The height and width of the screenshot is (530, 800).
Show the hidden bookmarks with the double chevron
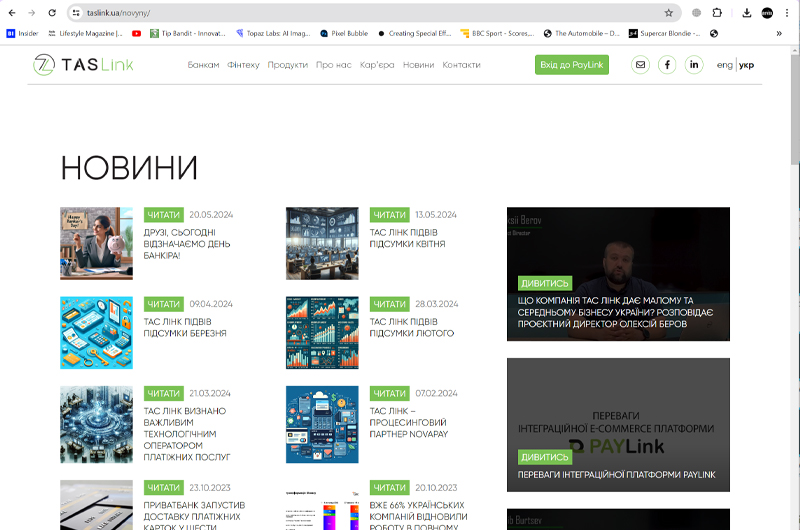[x=779, y=33]
